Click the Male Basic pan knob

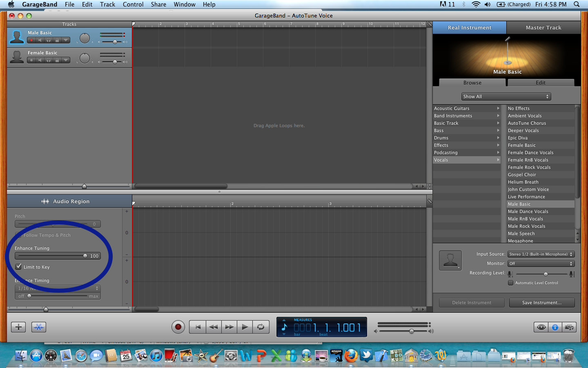(85, 38)
